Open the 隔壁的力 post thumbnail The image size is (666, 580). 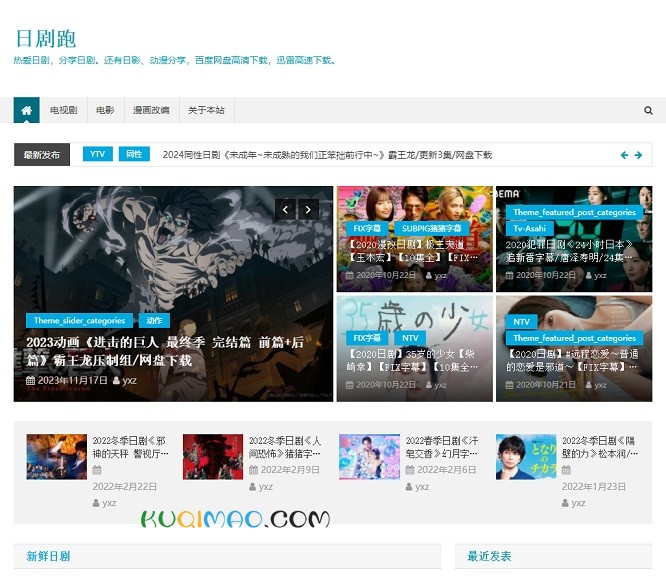(526, 457)
